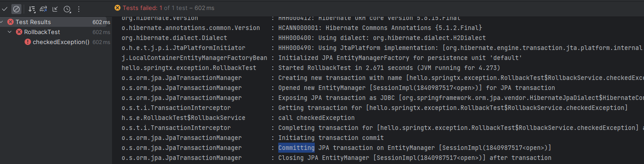Open the sort tests dropdown icon
The width and height of the screenshot is (644, 164).
click(x=32, y=9)
